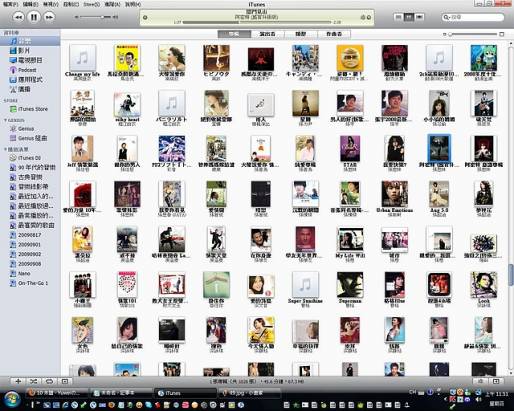This screenshot has height=411, width=514.
Task: Collapse the playlists sidebar section
Action: tap(5, 149)
